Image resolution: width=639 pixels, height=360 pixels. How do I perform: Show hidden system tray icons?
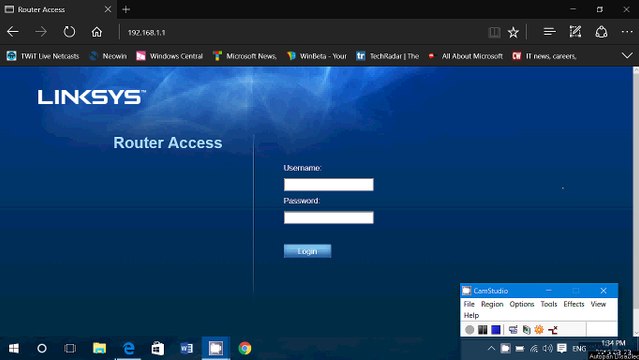coord(491,348)
